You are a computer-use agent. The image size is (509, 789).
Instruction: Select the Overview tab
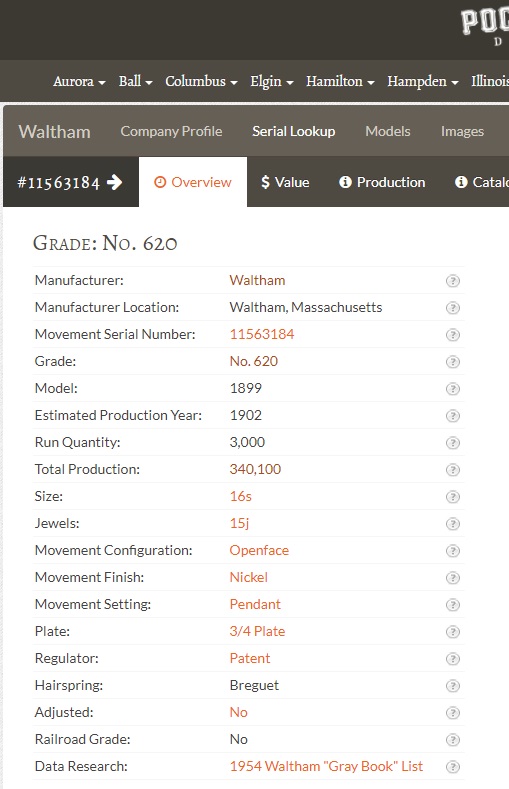click(193, 182)
